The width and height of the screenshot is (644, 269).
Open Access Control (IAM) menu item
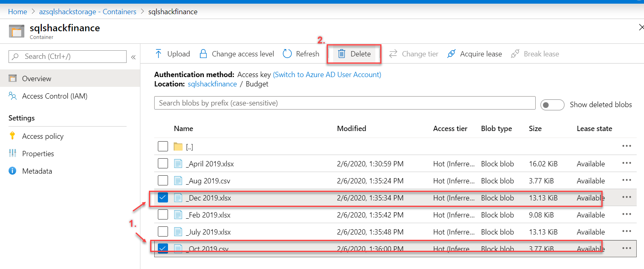click(x=55, y=96)
